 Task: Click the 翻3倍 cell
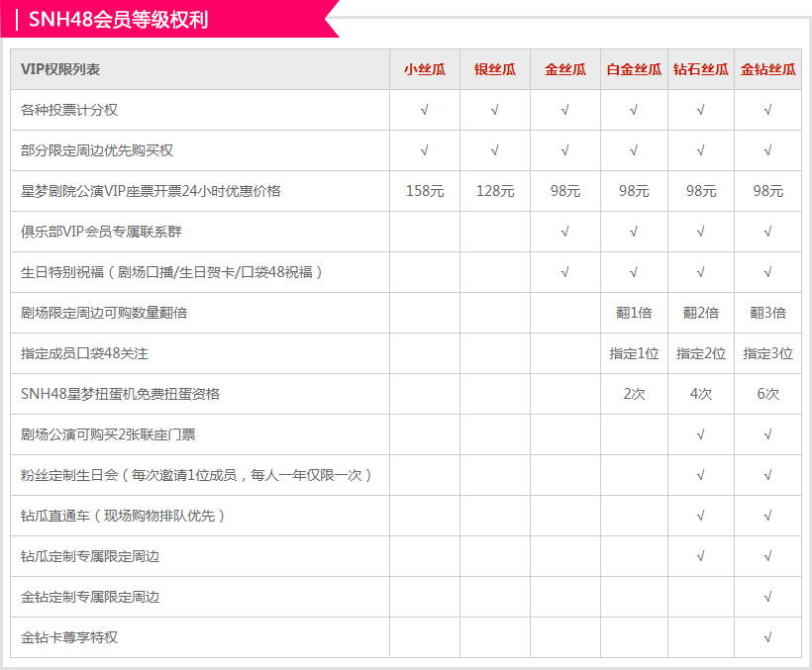click(x=768, y=313)
